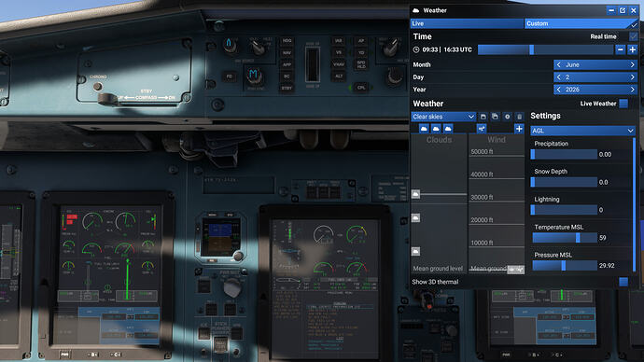Click the STBY autopilot button in cockpit

pos(287,89)
